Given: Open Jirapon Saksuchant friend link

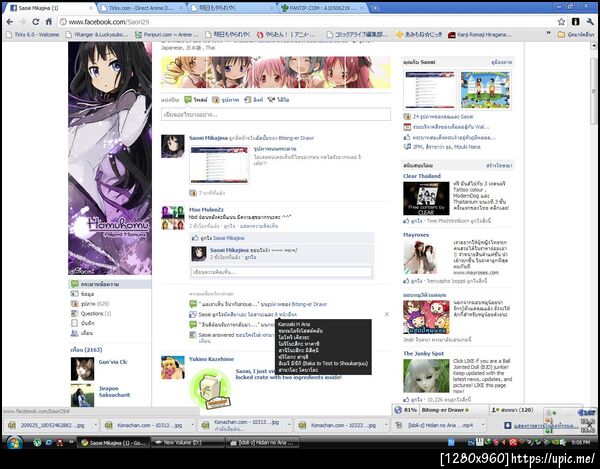Looking at the screenshot, I should (x=114, y=391).
